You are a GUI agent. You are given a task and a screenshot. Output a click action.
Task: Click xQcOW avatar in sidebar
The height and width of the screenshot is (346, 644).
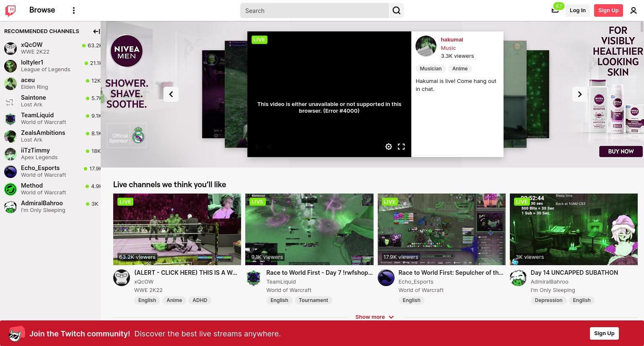[10, 49]
